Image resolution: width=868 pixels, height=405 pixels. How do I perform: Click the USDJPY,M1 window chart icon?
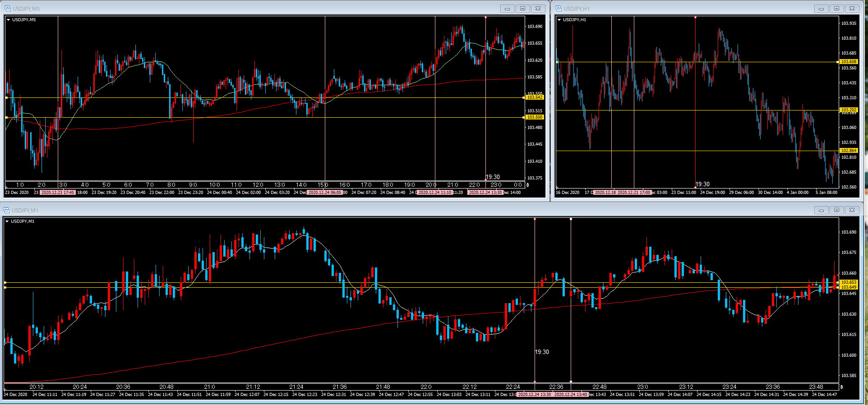6,210
